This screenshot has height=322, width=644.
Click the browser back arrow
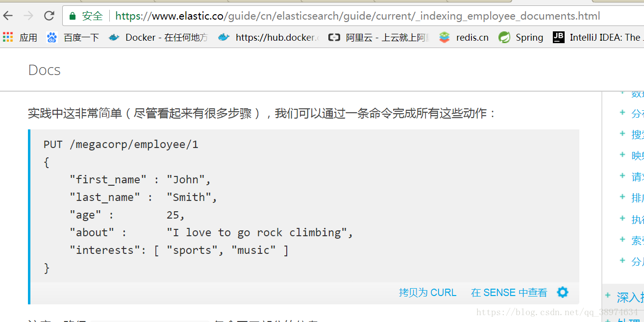pos(8,16)
